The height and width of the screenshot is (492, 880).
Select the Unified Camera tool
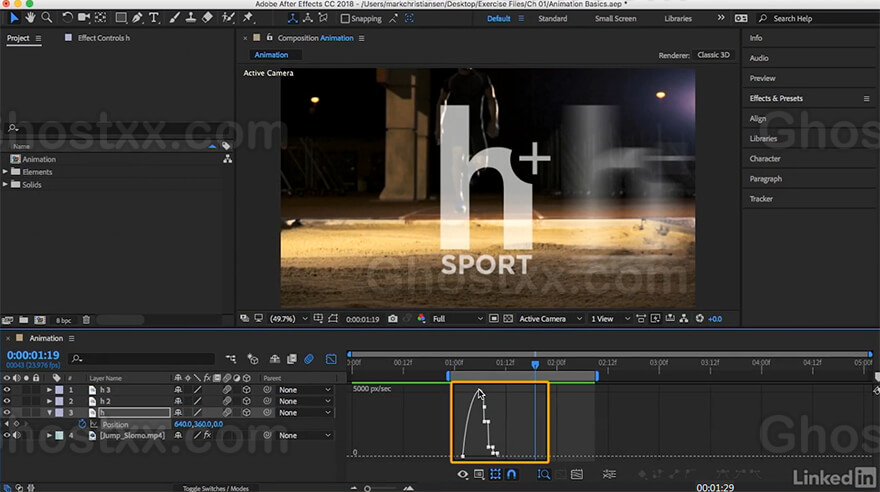click(x=84, y=18)
